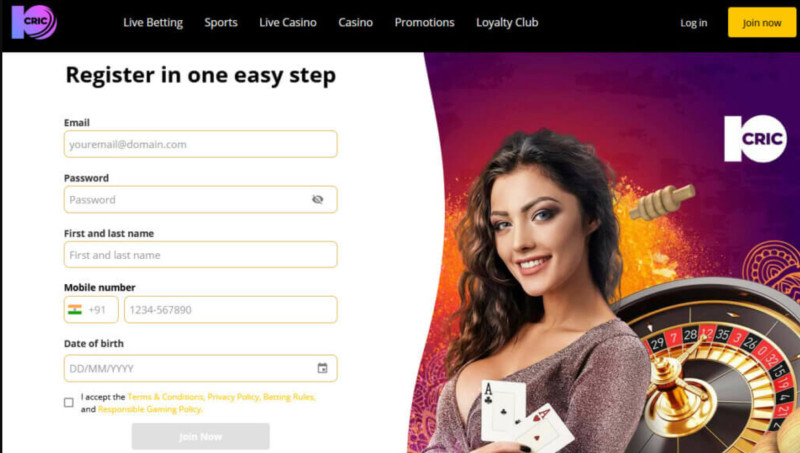800x453 pixels.
Task: Click the India flag icon
Action: [x=75, y=310]
